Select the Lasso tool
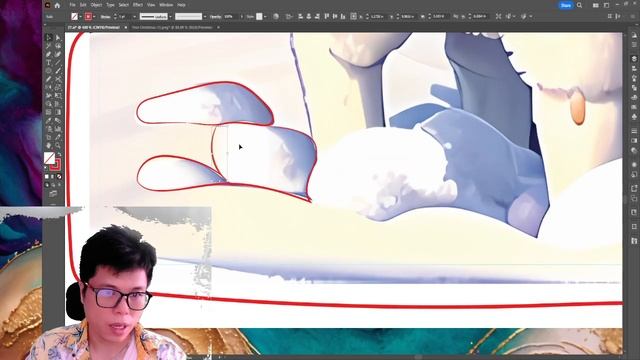 coord(58,46)
